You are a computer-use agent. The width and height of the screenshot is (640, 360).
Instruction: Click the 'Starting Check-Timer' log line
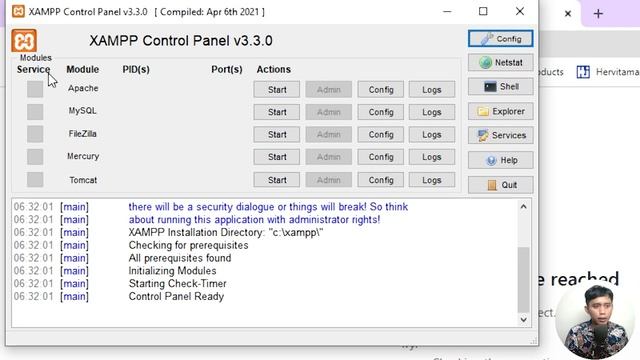(x=178, y=283)
